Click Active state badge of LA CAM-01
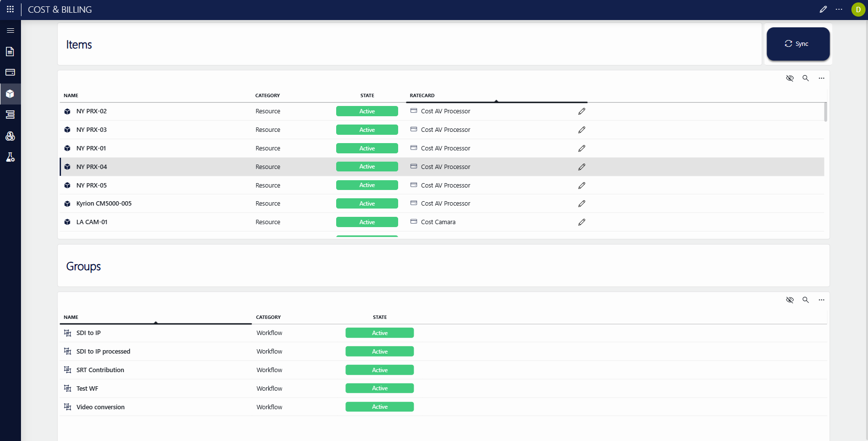This screenshot has width=868, height=441. tap(367, 222)
